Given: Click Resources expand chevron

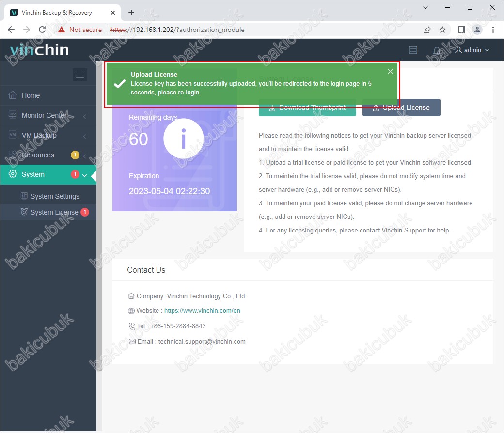Looking at the screenshot, I should click(84, 156).
